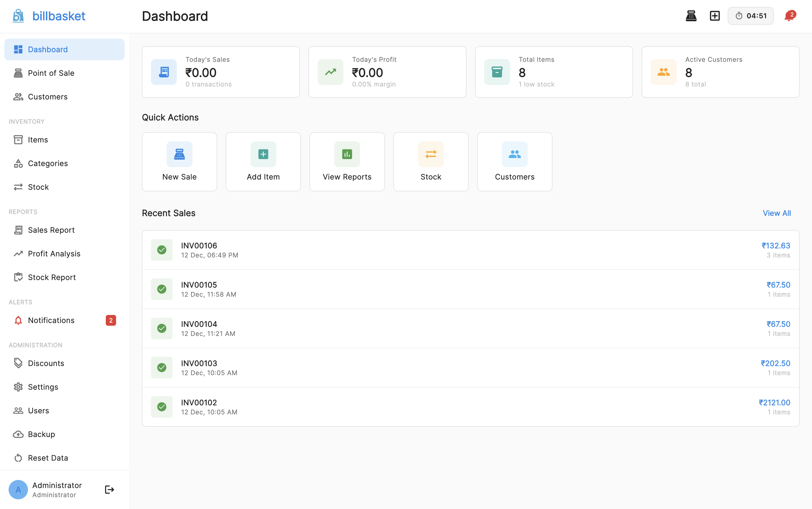Viewport: 812px width, 509px height.
Task: Click the 04:51 session timer control
Action: [750, 16]
